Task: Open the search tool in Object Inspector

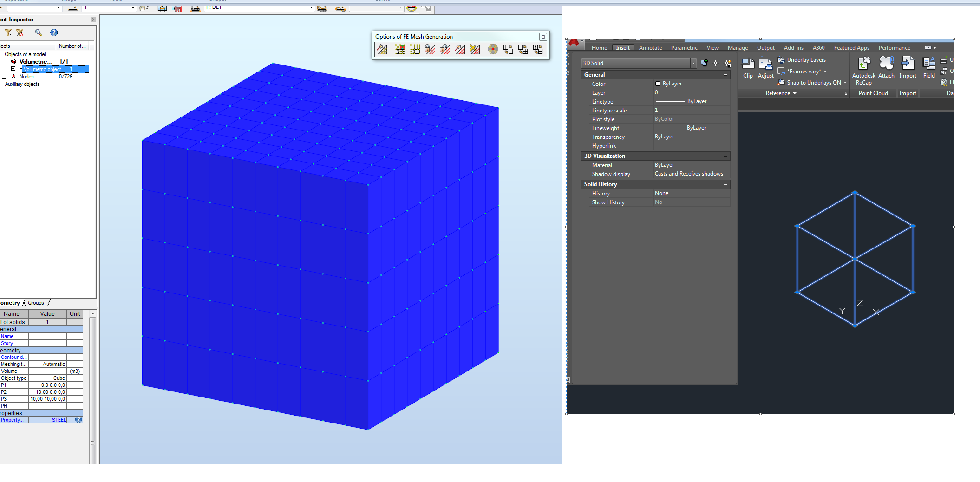Action: click(39, 33)
